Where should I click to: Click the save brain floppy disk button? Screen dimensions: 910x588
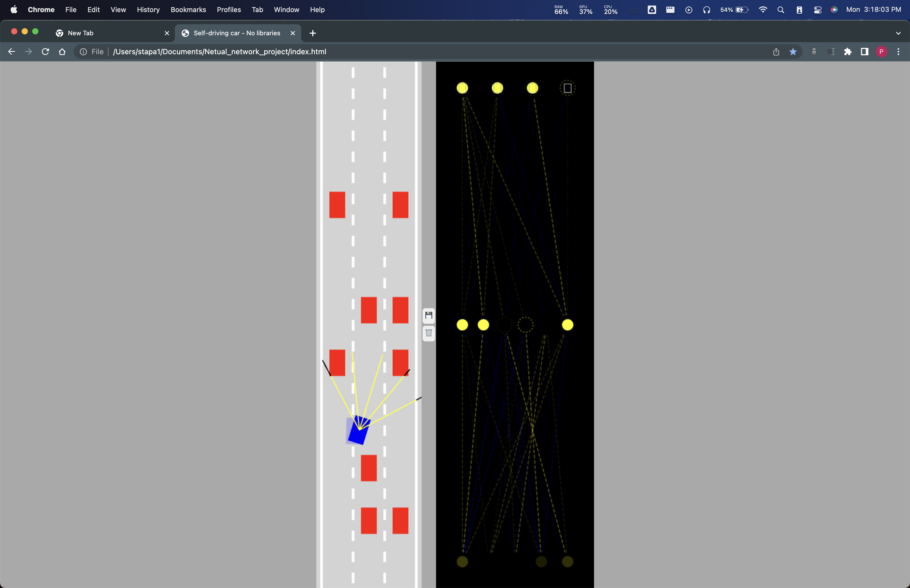tap(428, 315)
